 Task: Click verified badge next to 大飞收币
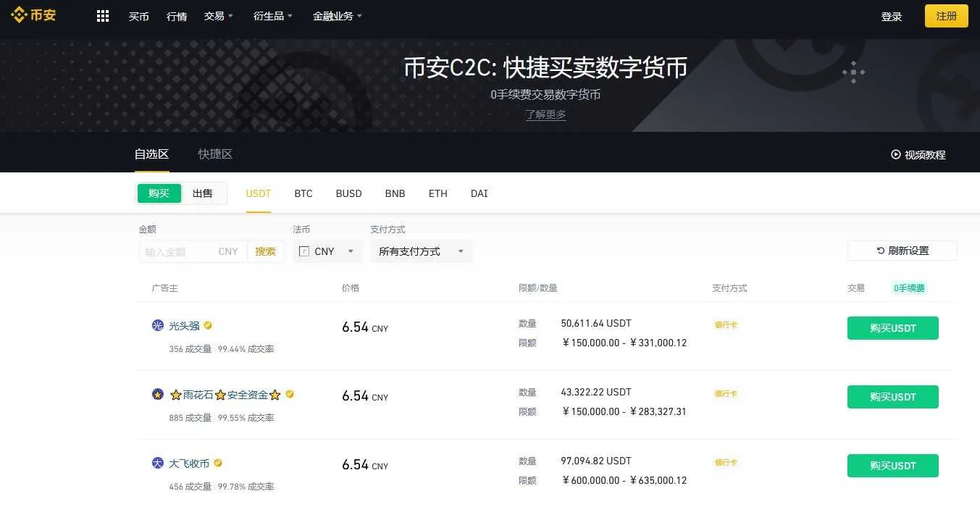pyautogui.click(x=217, y=463)
